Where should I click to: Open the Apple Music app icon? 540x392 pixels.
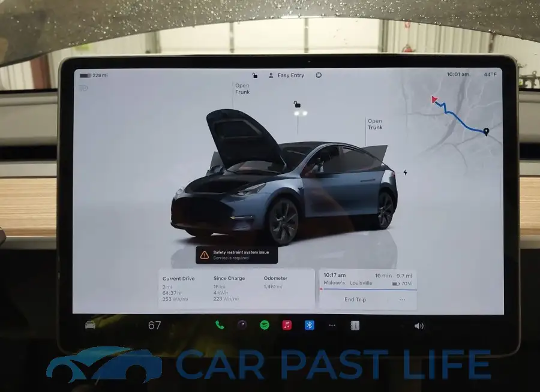287,325
